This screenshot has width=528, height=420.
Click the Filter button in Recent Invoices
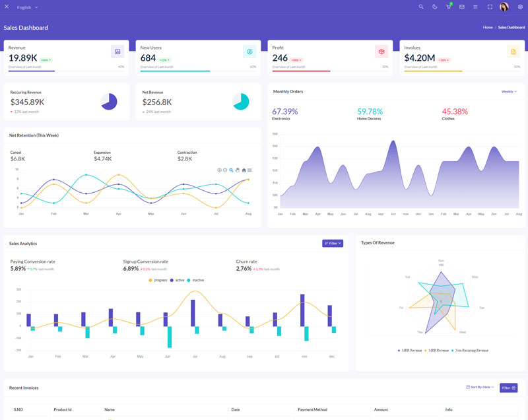pyautogui.click(x=508, y=388)
